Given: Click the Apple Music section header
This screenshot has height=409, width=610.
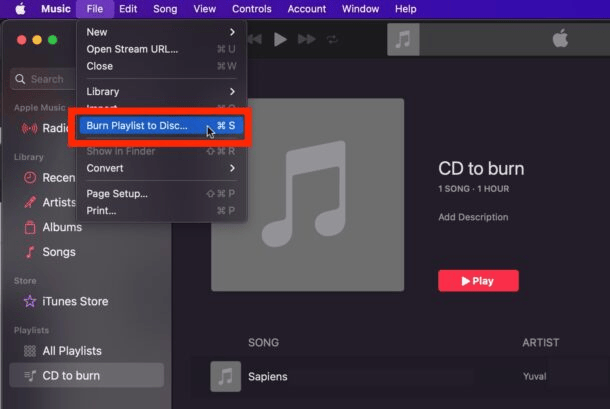Looking at the screenshot, I should point(39,108).
